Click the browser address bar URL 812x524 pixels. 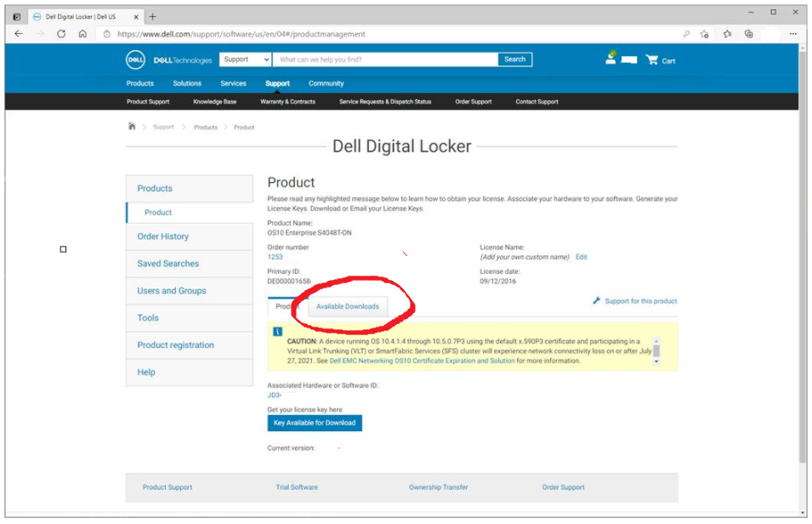(241, 34)
